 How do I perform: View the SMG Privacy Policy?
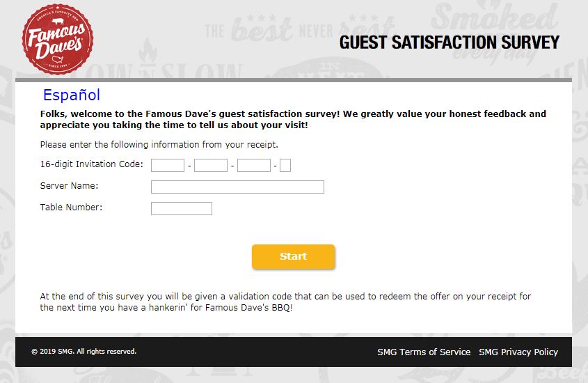pyautogui.click(x=518, y=352)
